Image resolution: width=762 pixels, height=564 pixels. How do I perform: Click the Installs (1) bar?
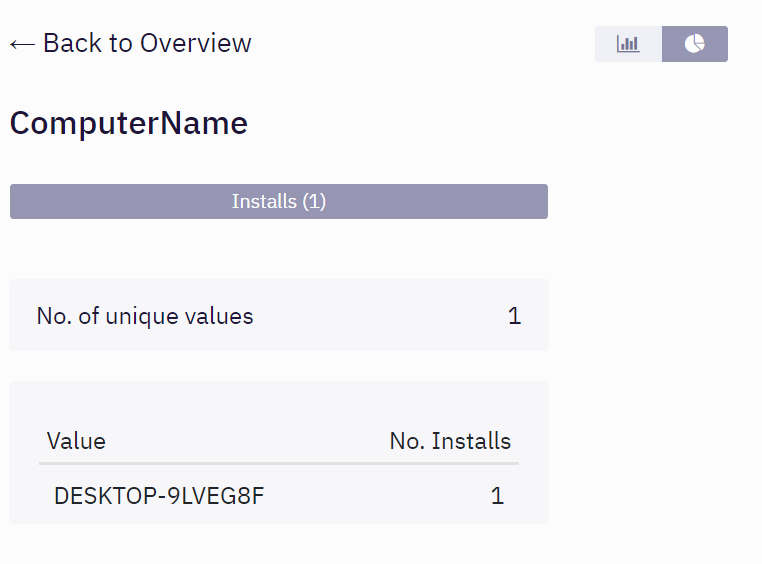pyautogui.click(x=279, y=201)
